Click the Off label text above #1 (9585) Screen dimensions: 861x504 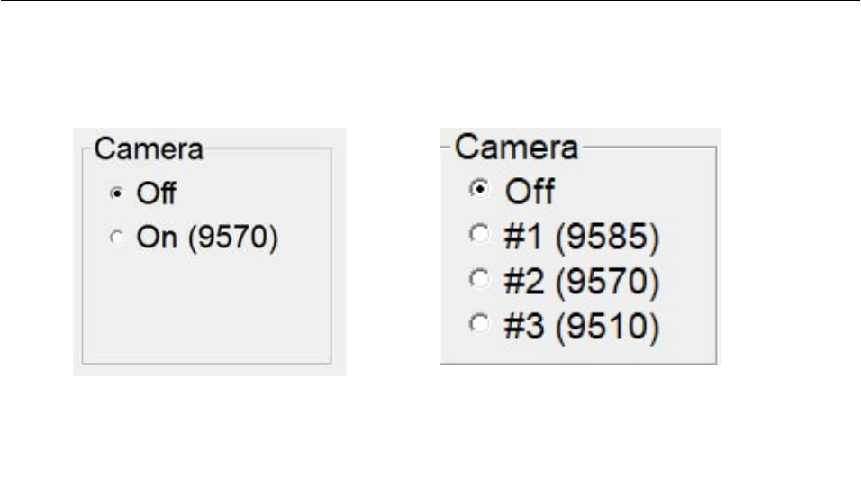530,190
